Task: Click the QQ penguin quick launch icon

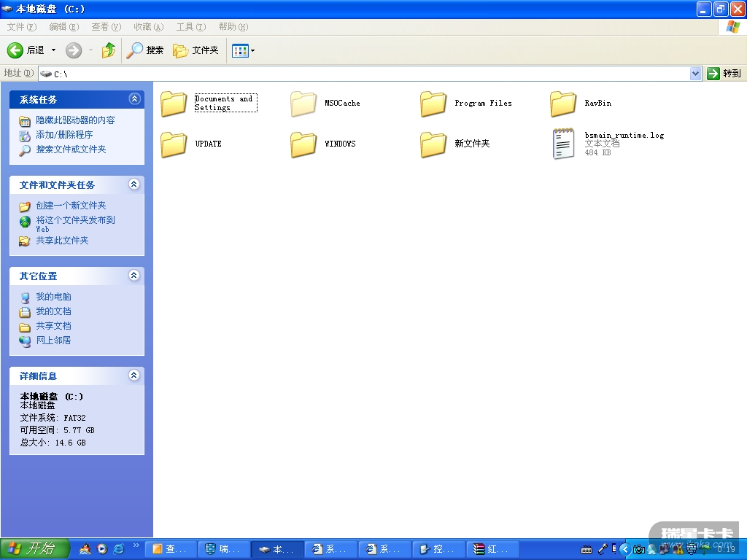Action: click(x=85, y=549)
